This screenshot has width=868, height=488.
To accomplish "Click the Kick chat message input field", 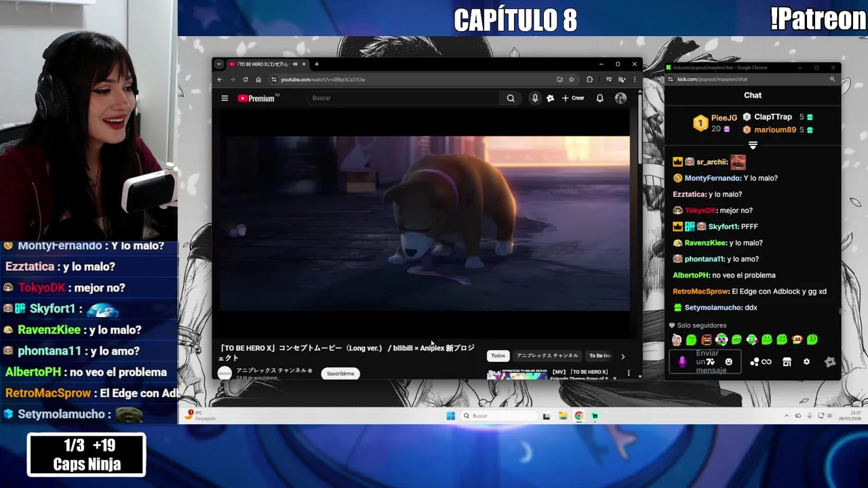I will click(x=705, y=362).
